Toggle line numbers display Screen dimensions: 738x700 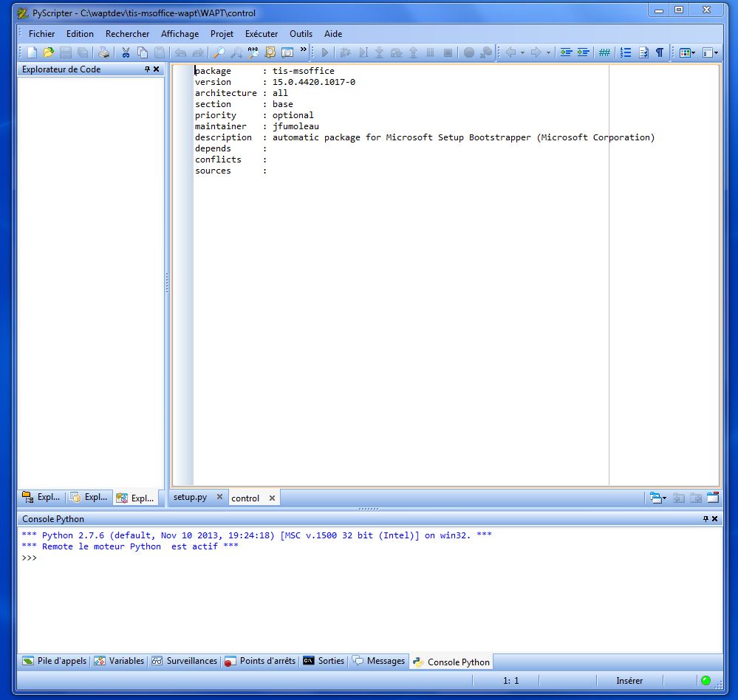(626, 52)
